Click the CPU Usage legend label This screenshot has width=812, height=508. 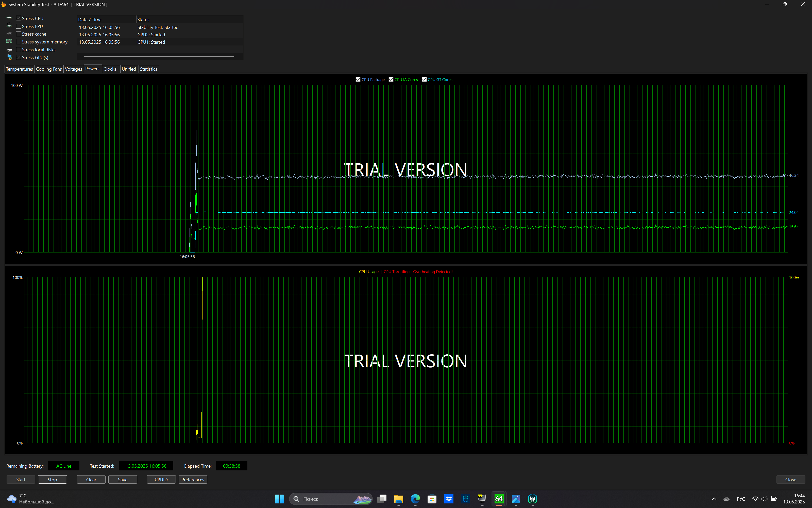coord(368,272)
